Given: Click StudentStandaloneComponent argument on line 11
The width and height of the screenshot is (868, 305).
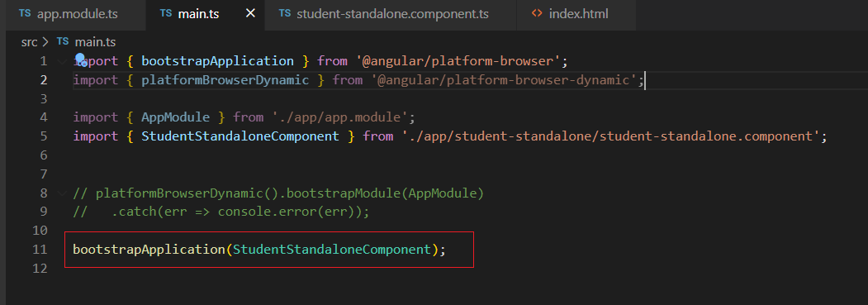Looking at the screenshot, I should (x=331, y=250).
